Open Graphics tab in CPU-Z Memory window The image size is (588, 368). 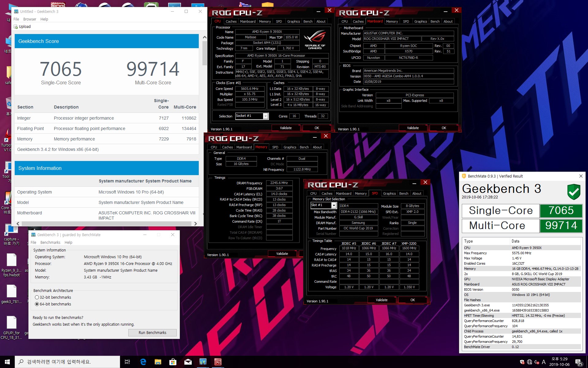[290, 147]
